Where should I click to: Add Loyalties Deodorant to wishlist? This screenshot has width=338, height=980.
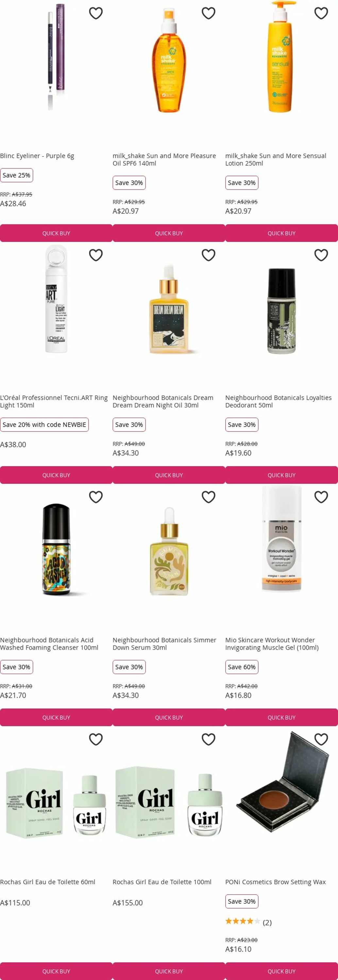[321, 255]
